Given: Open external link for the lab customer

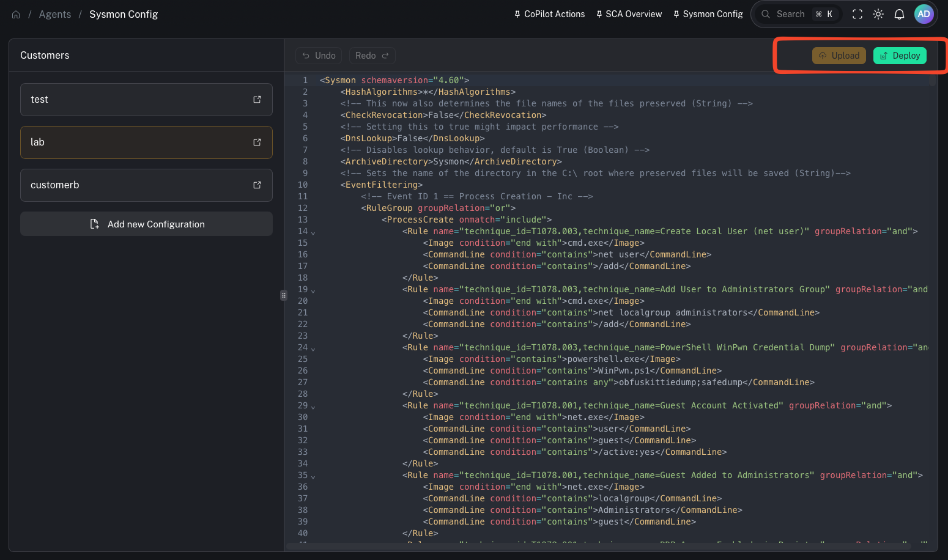Looking at the screenshot, I should [x=256, y=142].
